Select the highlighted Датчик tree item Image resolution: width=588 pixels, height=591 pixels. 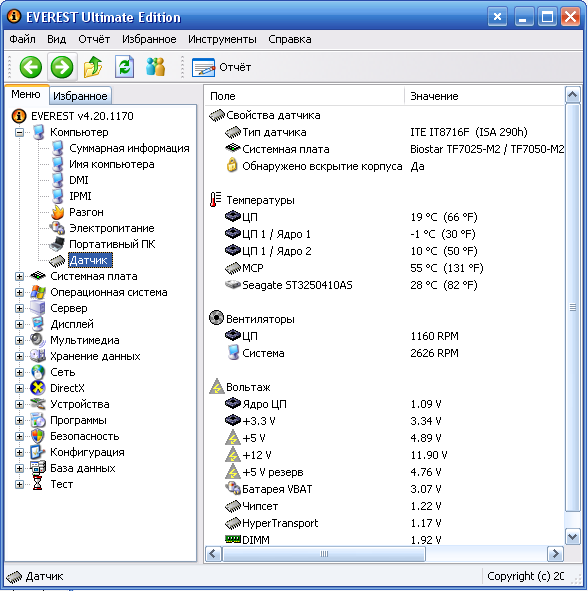click(x=90, y=260)
